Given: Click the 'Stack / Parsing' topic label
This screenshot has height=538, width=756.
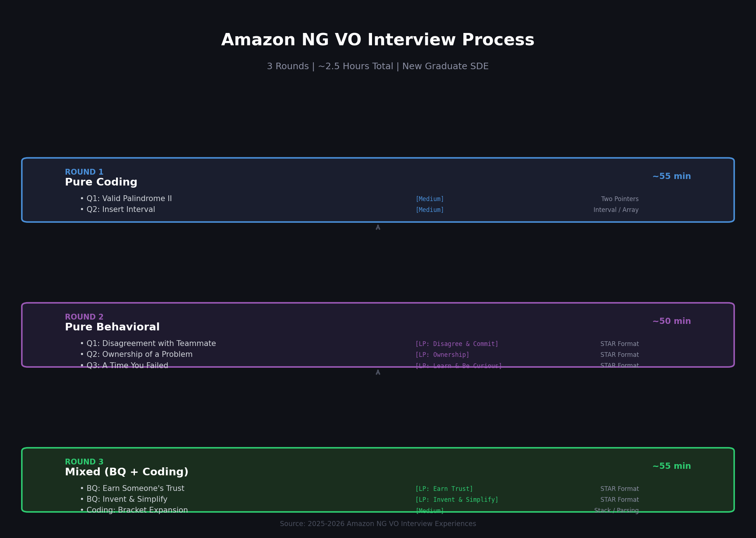Looking at the screenshot, I should pos(616,510).
